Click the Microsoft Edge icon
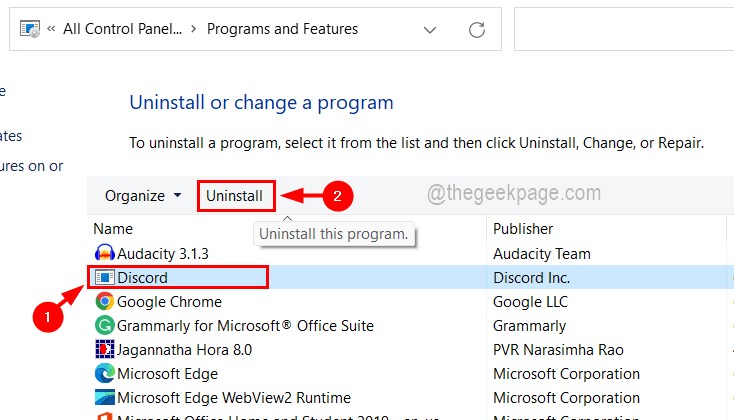734x420 pixels. click(x=104, y=373)
